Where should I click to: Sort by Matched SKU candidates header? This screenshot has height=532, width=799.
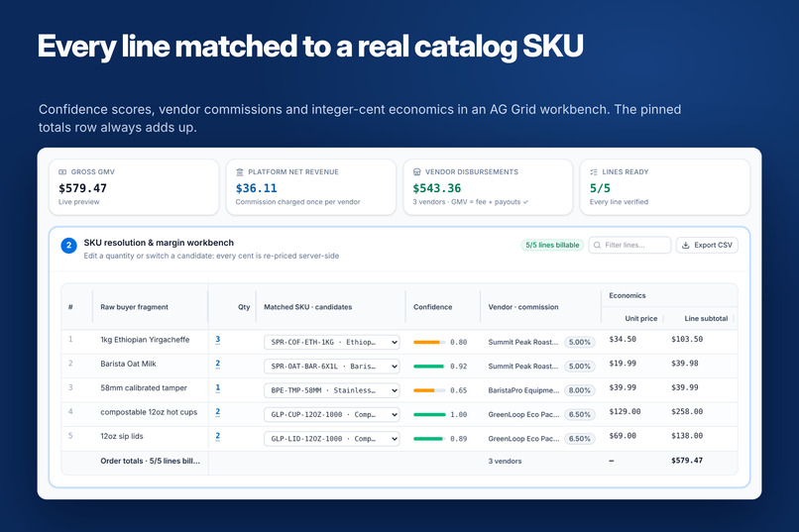pos(307,307)
